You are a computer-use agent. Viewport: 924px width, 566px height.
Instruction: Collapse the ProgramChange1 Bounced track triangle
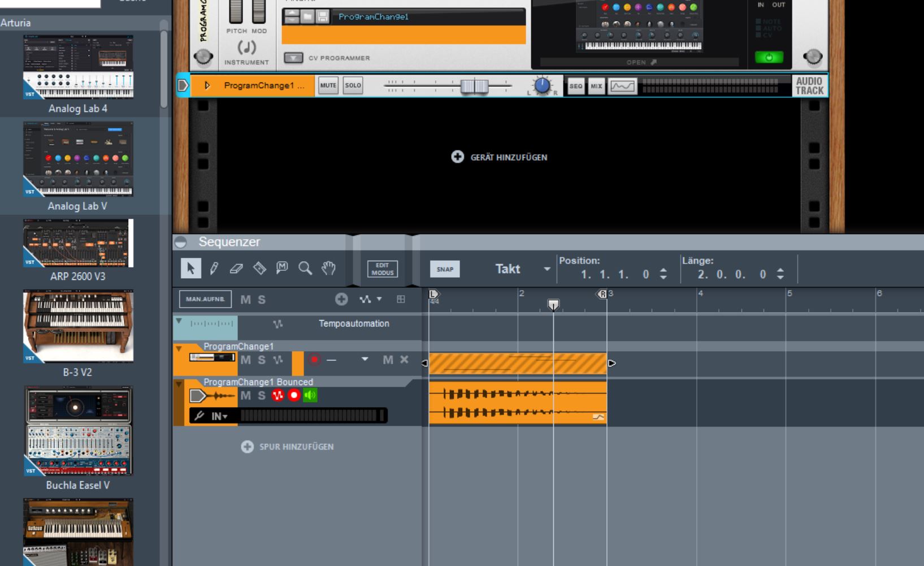(179, 384)
